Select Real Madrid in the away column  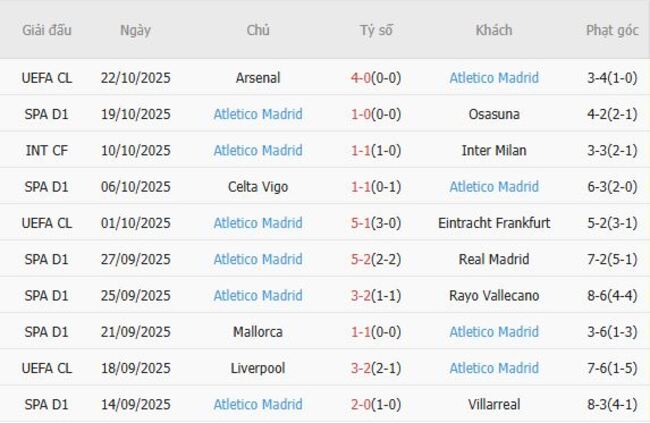pyautogui.click(x=494, y=259)
